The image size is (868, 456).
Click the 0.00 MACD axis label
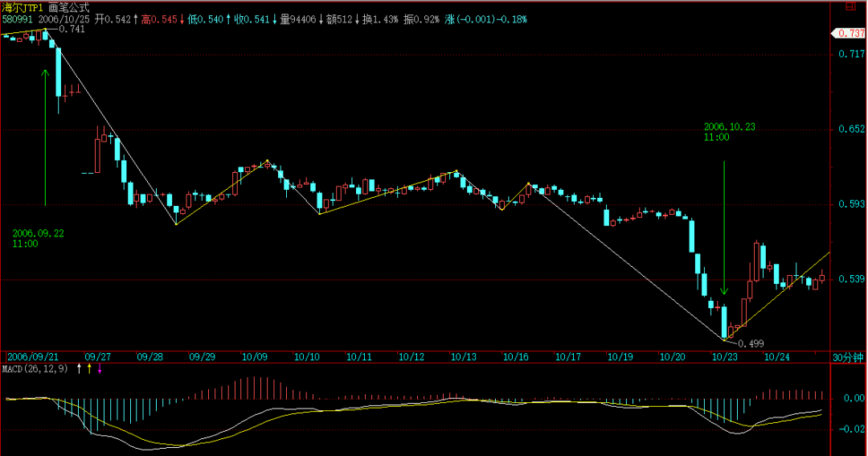854,398
